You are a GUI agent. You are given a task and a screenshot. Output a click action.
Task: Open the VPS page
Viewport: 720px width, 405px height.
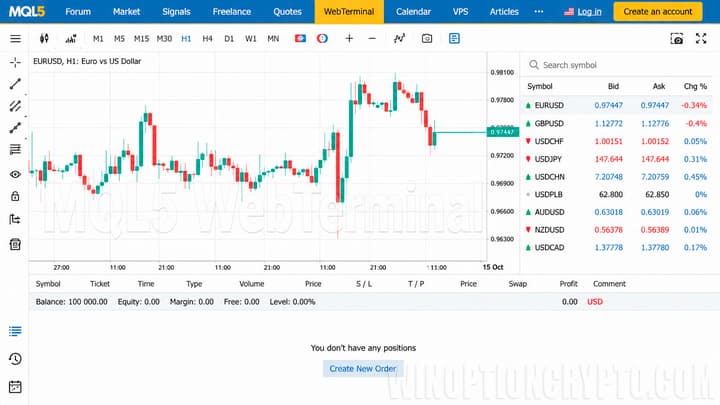tap(461, 11)
